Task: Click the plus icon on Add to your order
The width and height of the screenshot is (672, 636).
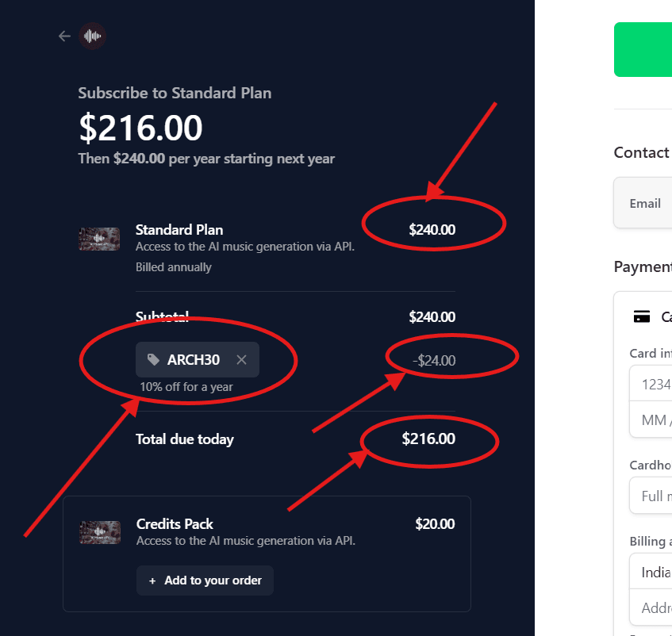Action: [150, 580]
